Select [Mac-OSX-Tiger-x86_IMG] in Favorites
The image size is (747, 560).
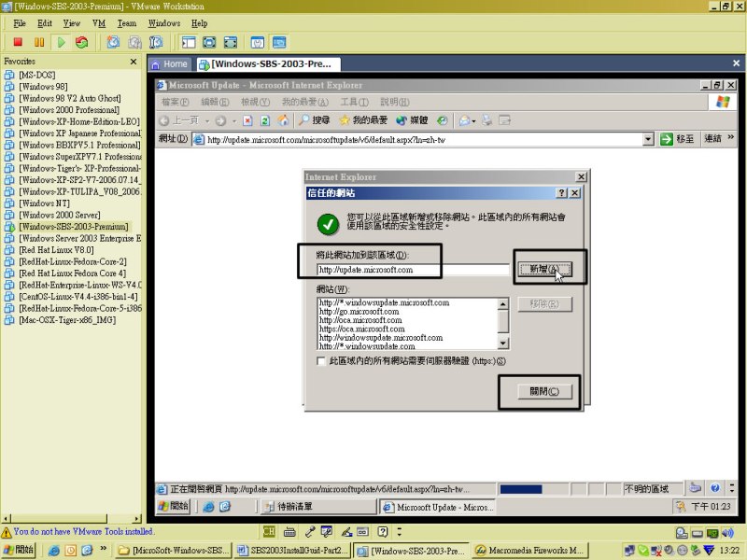pyautogui.click(x=67, y=320)
